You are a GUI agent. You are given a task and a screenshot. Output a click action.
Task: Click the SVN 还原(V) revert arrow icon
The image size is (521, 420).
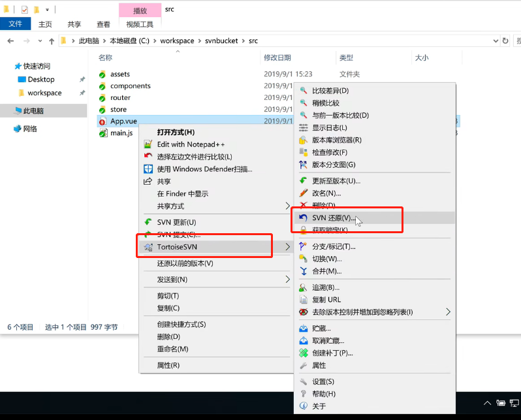click(303, 218)
